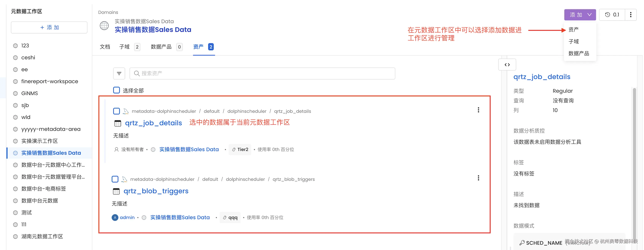Click the globe icon beside 实操销售数据Sales Data title
Screen dimensions: 644x250
[x=104, y=26]
